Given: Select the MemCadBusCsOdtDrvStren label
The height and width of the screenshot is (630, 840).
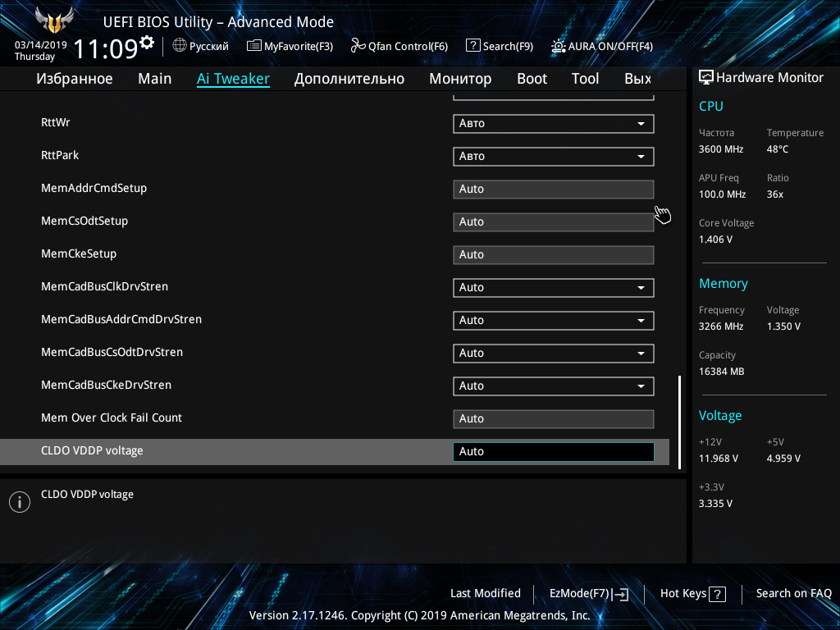Looking at the screenshot, I should click(x=112, y=352).
